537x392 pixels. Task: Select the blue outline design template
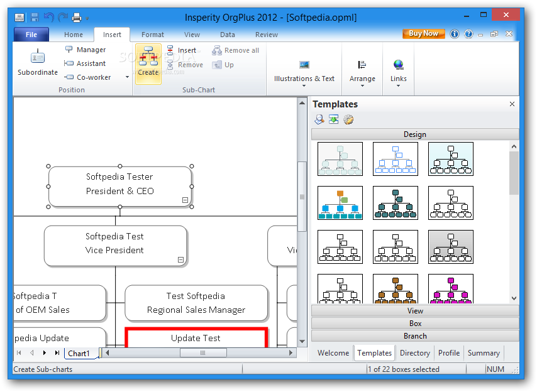pos(396,159)
